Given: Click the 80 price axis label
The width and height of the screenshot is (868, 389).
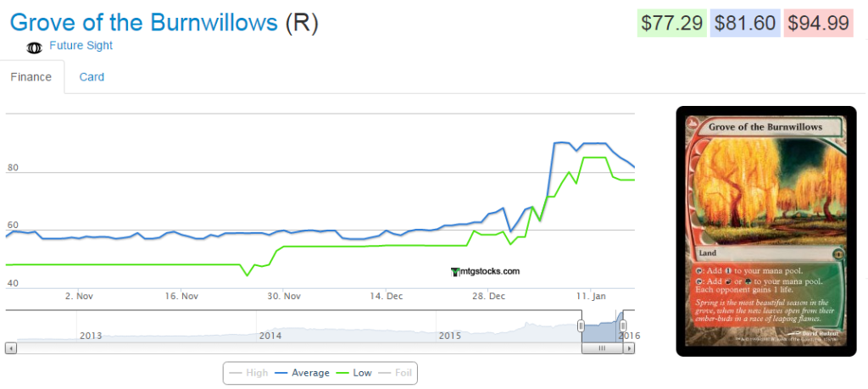Looking at the screenshot, I should [13, 167].
